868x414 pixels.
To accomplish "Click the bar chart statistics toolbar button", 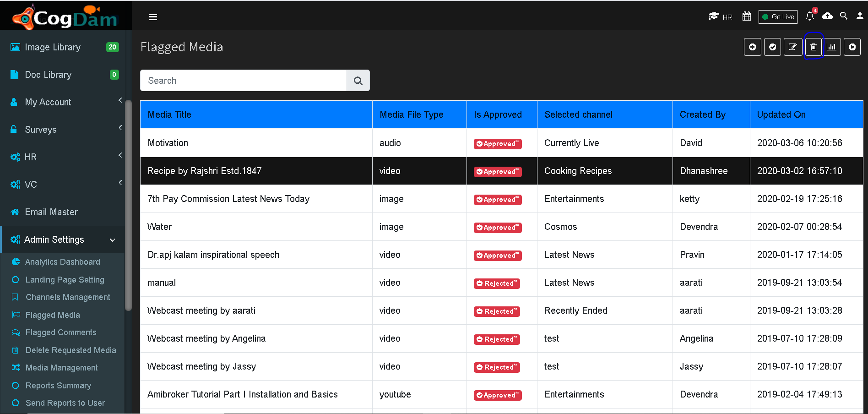I will (x=832, y=47).
